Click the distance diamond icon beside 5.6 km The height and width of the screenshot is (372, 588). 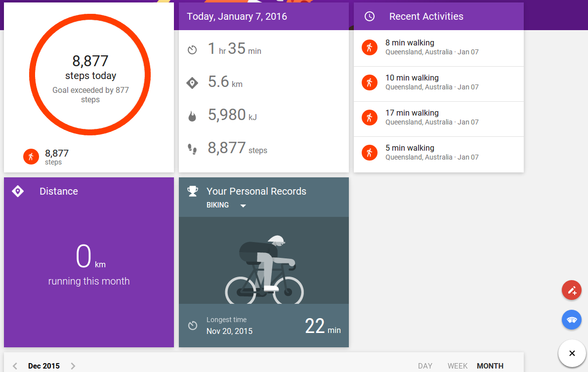point(192,83)
